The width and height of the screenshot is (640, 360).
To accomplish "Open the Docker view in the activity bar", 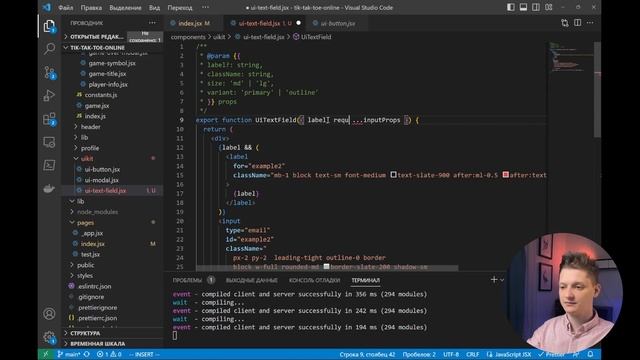I will point(49,189).
